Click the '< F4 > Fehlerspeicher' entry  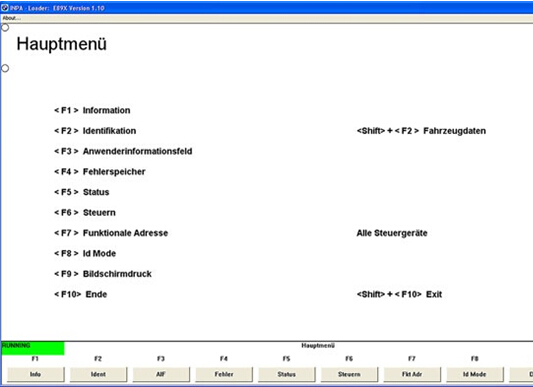pos(100,172)
